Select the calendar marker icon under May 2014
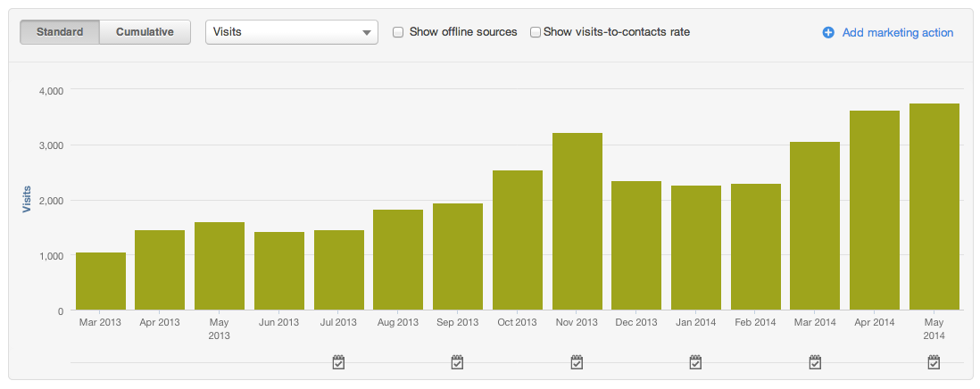This screenshot has height=389, width=980. coord(934,362)
